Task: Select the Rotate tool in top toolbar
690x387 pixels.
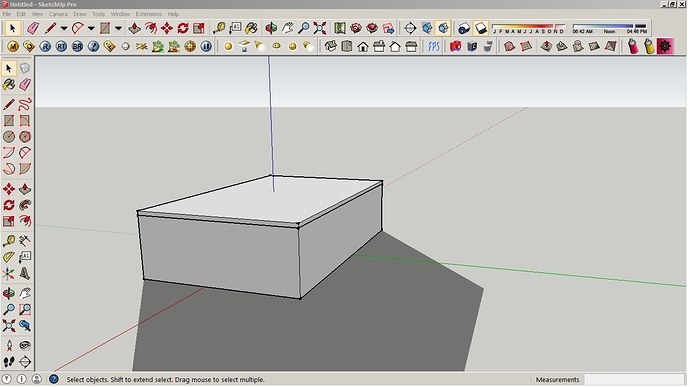Action: (x=183, y=29)
